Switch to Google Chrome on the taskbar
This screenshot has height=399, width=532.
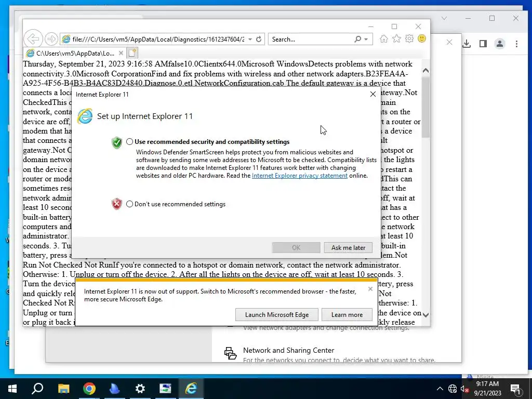(89, 389)
